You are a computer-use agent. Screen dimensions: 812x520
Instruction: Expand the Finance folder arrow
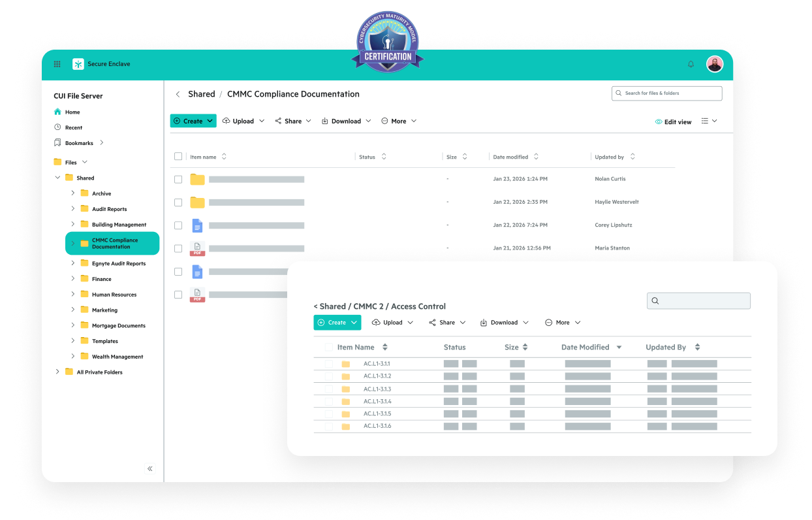pyautogui.click(x=72, y=279)
